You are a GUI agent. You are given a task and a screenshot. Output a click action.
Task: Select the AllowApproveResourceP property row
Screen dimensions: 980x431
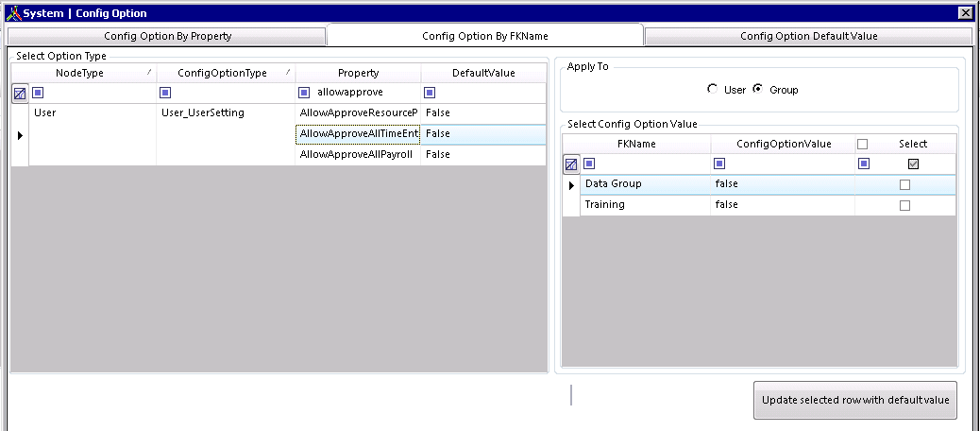(x=358, y=113)
